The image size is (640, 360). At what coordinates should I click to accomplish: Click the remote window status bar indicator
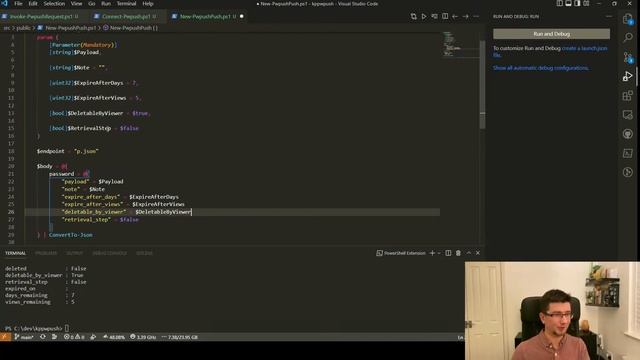[5, 337]
